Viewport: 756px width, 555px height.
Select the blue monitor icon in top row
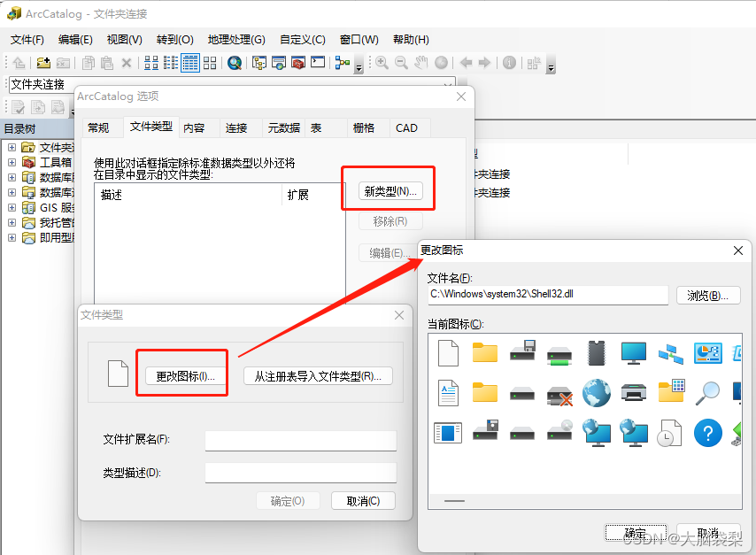click(x=634, y=353)
